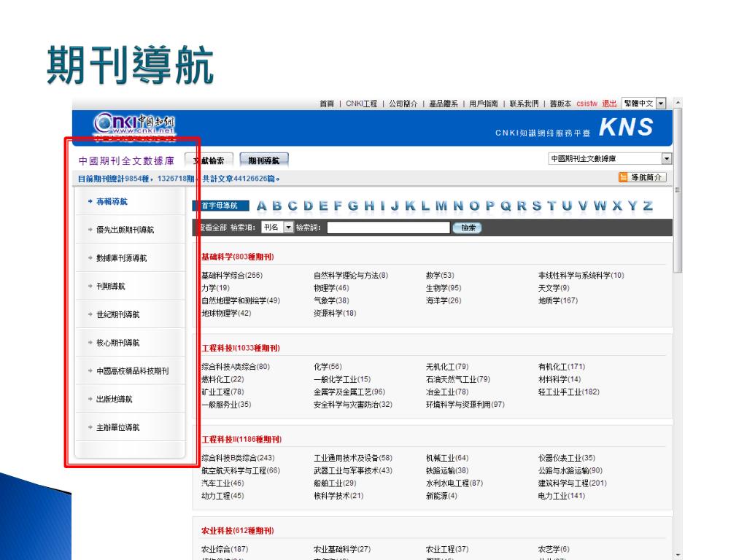Open the 基础科学(803種期刊) category heading
This screenshot has width=747, height=560.
237,257
